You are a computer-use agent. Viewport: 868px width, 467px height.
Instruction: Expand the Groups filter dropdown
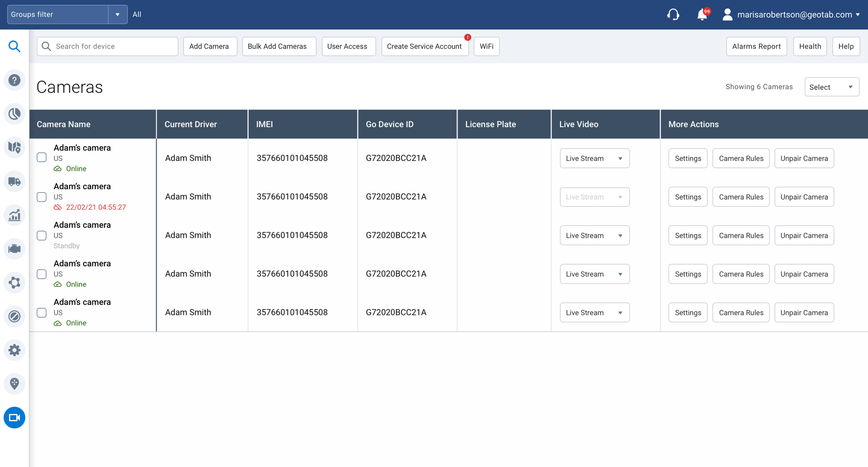point(118,14)
